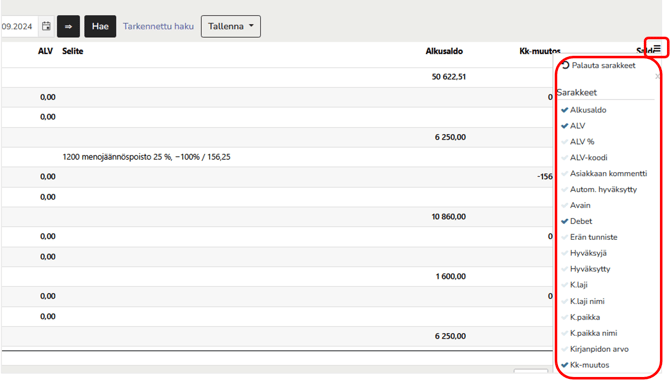
Task: Enable the Autom. hyväksytty column
Action: 599,190
